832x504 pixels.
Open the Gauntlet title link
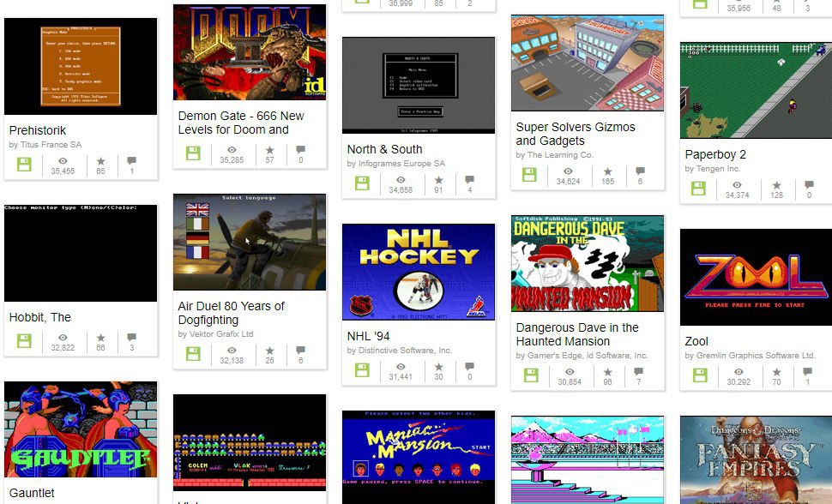32,493
